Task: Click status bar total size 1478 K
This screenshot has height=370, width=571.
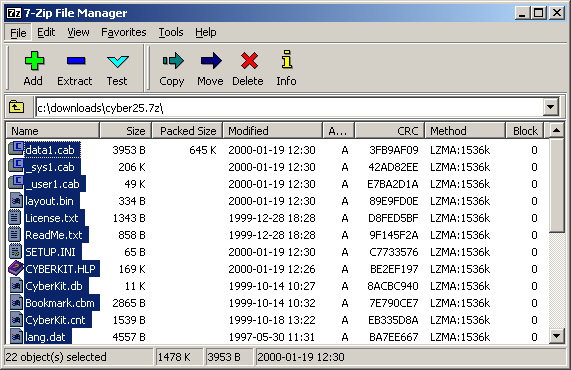Action: coord(174,357)
